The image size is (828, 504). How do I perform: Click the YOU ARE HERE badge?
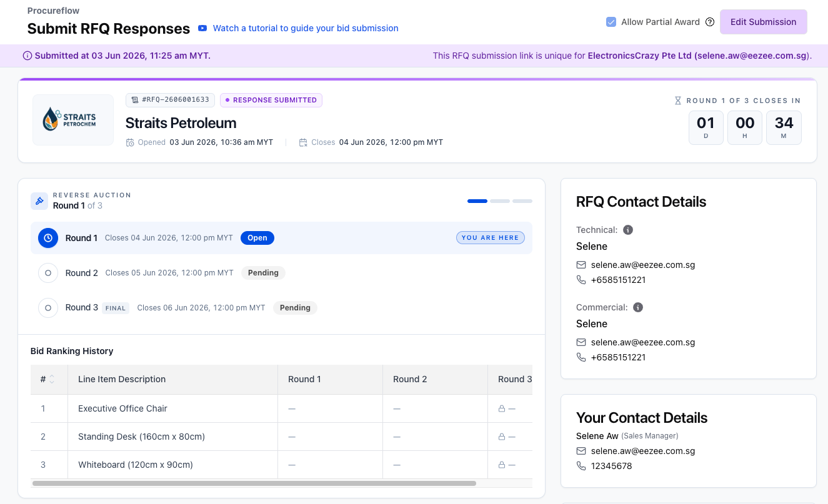tap(491, 238)
